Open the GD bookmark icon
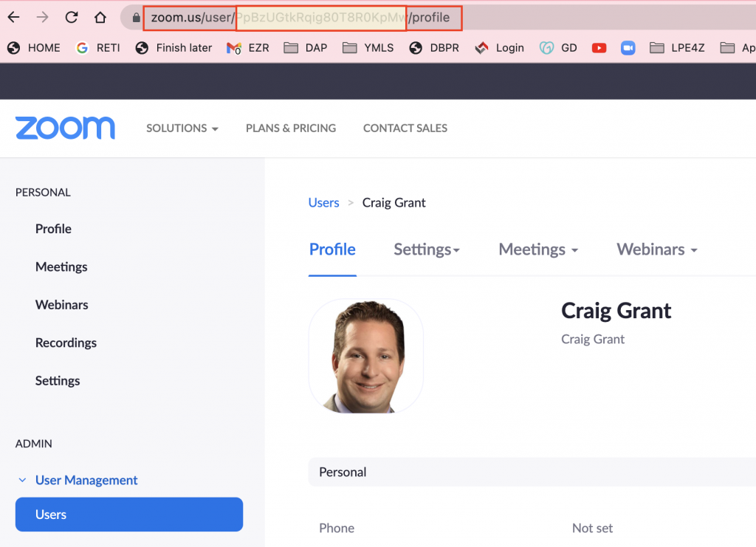 [547, 48]
